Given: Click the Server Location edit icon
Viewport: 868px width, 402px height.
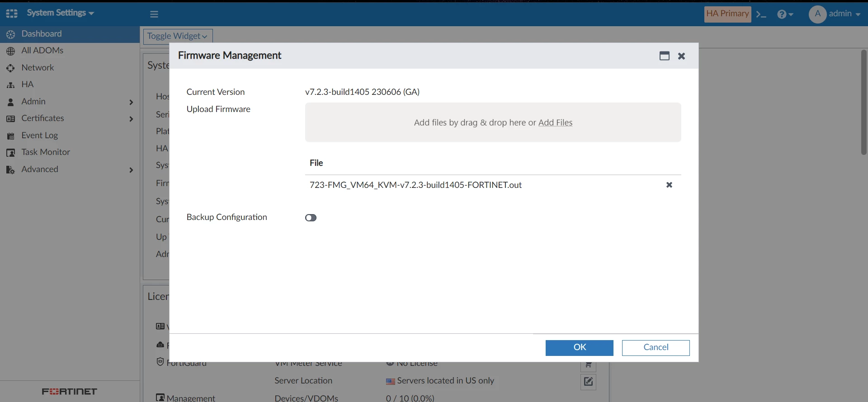Looking at the screenshot, I should tap(588, 382).
